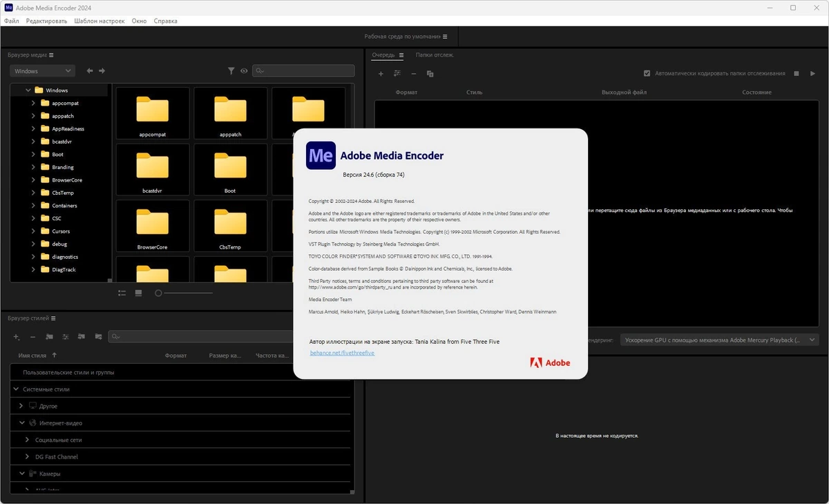Screen dimensions: 829x504
Task: Open the Справка menu
Action: pos(165,21)
